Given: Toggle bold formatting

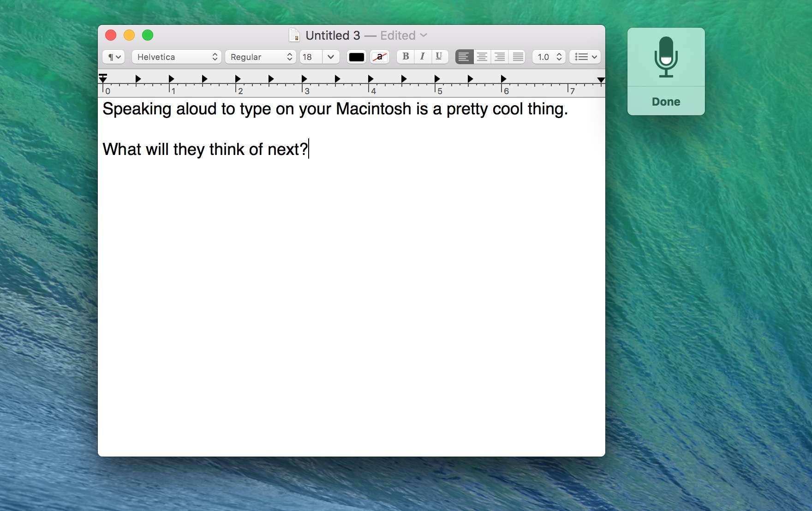Looking at the screenshot, I should [x=406, y=57].
